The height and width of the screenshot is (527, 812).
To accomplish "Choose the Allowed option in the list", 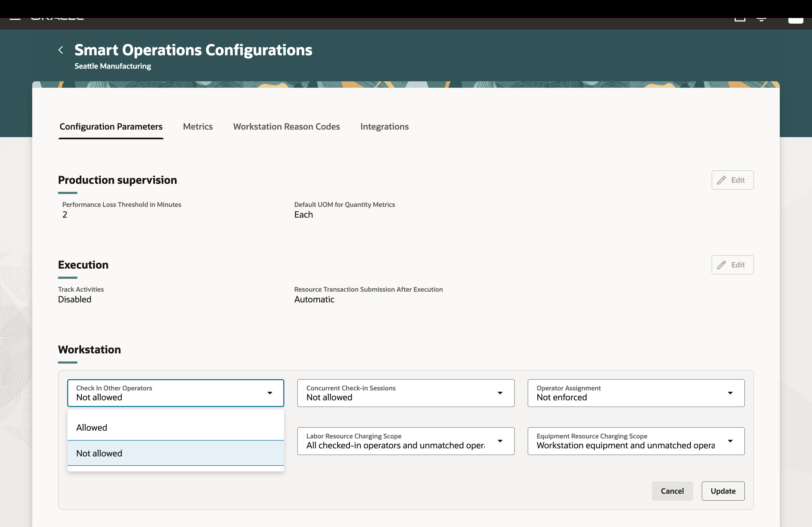I will [176, 427].
